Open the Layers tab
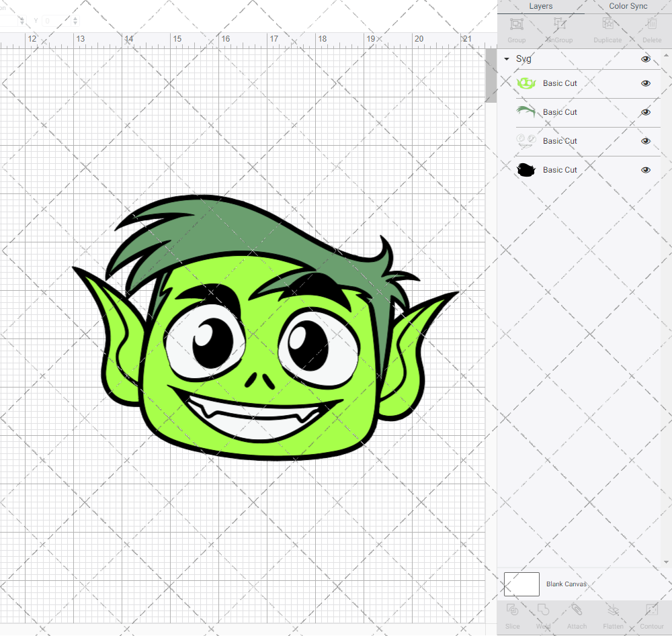 (x=540, y=6)
